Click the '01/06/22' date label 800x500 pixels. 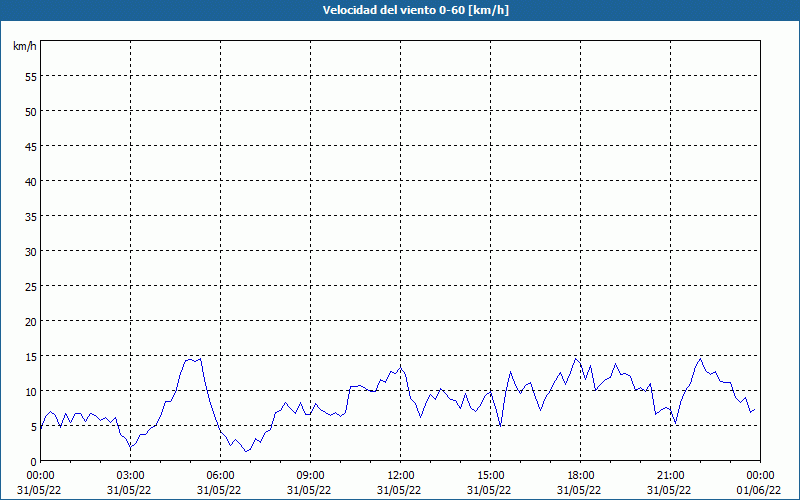(759, 490)
